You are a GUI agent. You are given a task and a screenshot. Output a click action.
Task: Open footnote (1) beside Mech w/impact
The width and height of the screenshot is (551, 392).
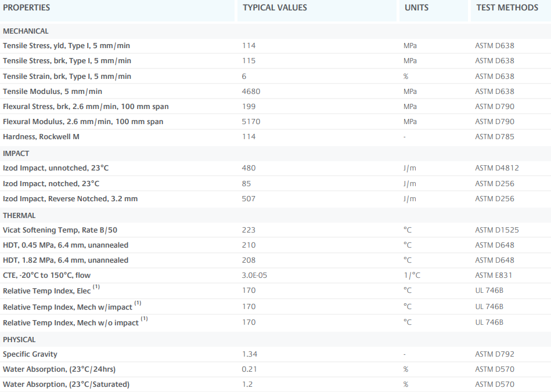click(138, 303)
